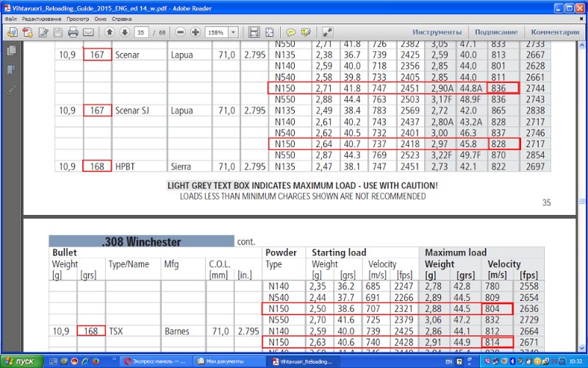588x368 pixels.
Task: Click the Email envelope icon
Action: click(x=89, y=32)
